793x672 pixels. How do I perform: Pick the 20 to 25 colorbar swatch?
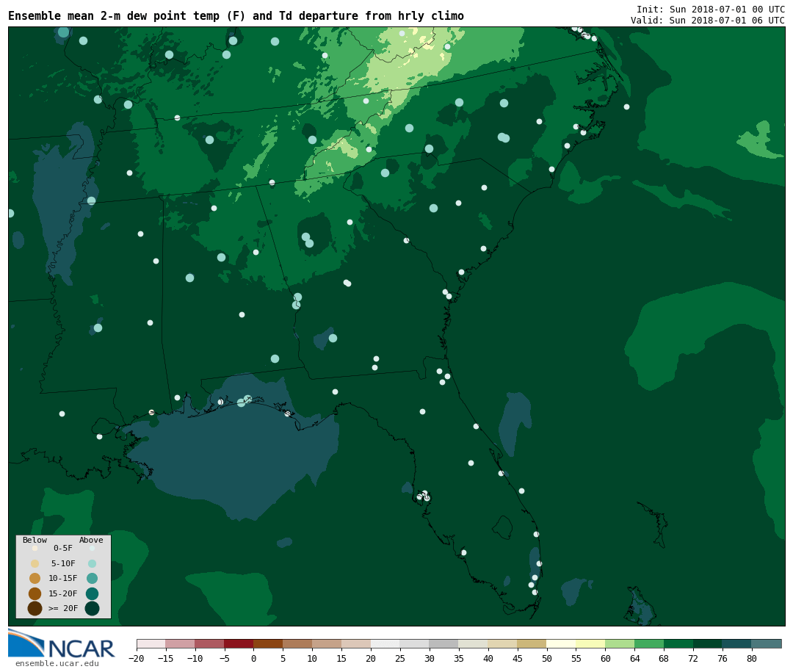click(385, 643)
